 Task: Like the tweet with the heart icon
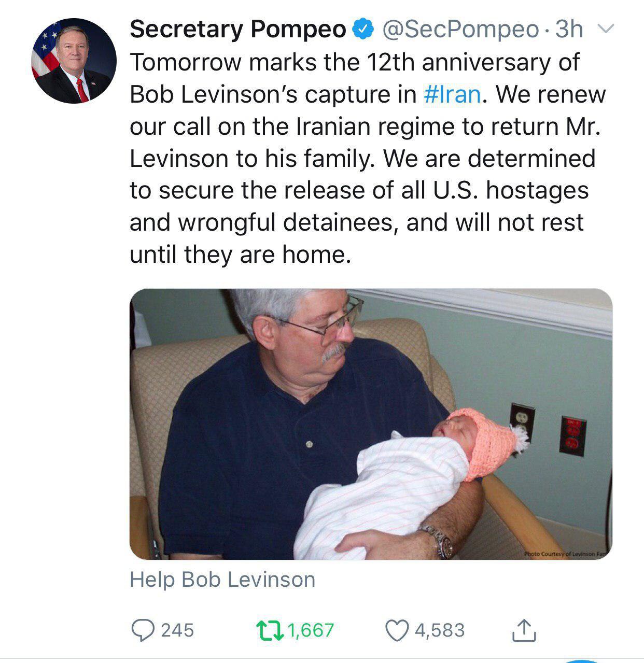coord(397,630)
